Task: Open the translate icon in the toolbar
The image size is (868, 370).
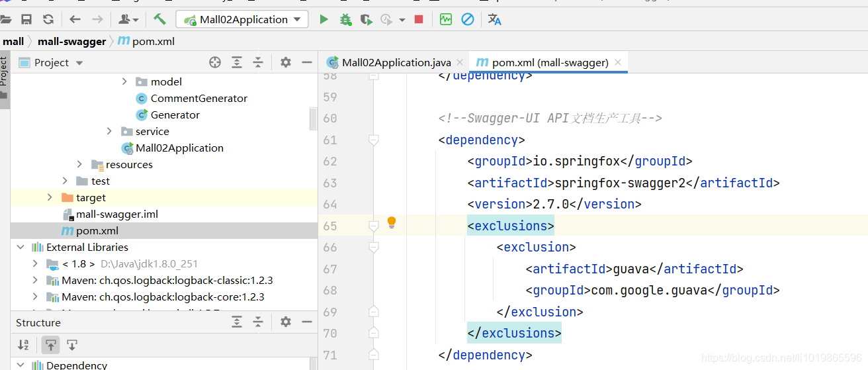Action: tap(494, 19)
